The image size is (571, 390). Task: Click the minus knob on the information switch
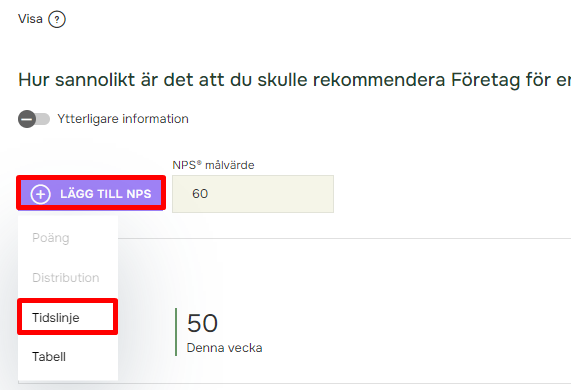27,119
